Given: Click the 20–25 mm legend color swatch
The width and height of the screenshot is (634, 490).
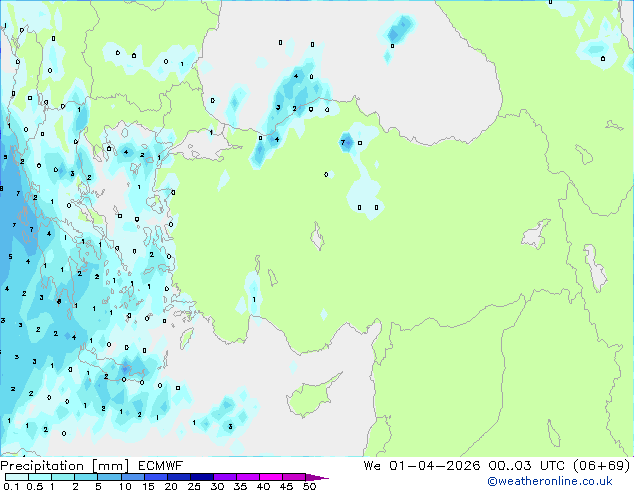Looking at the screenshot, I should [178, 477].
